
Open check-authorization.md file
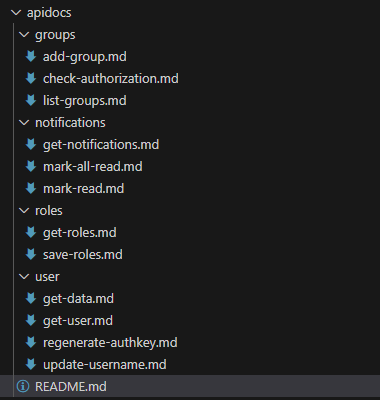pyautogui.click(x=111, y=78)
